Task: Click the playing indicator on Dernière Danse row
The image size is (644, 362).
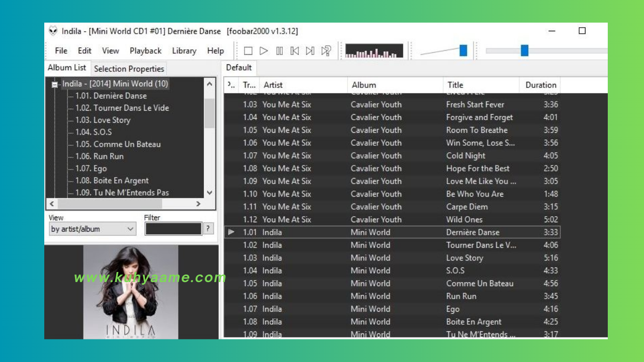Action: tap(231, 232)
